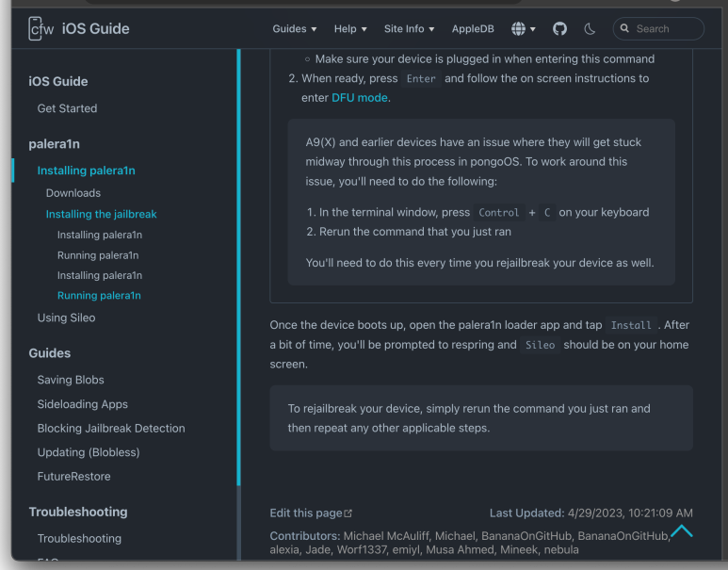Expand the Guides navbar dropdown
728x570 pixels.
tap(295, 29)
